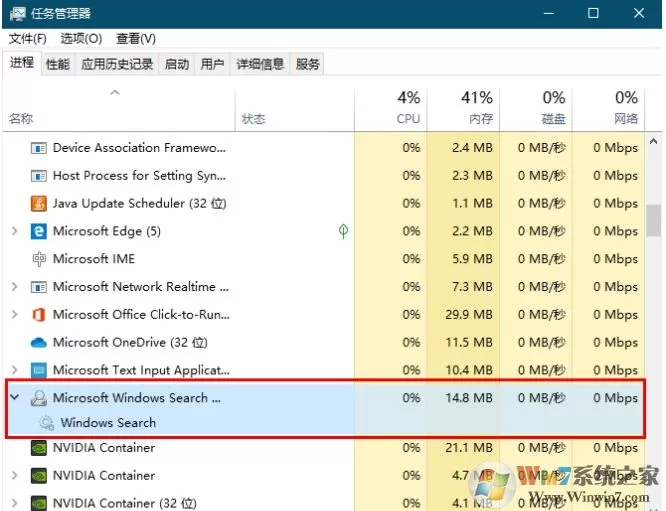The image size is (666, 511).
Task: Click the NVIDIA Container 21.1 MB icon
Action: pyautogui.click(x=39, y=448)
